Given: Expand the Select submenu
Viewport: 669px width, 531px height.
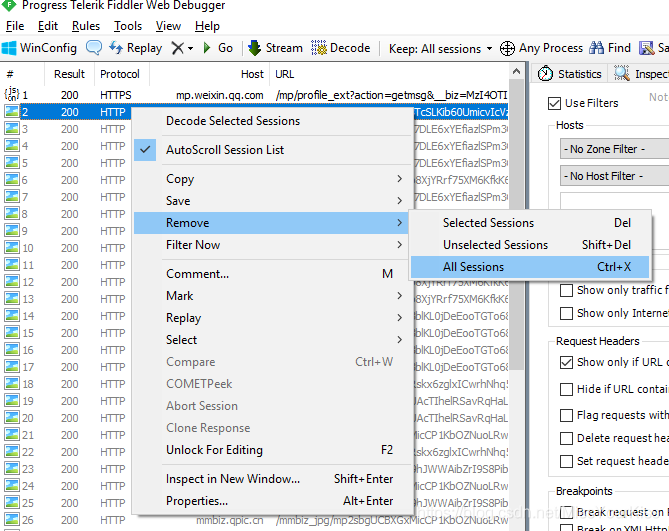Looking at the screenshot, I should pyautogui.click(x=273, y=340).
